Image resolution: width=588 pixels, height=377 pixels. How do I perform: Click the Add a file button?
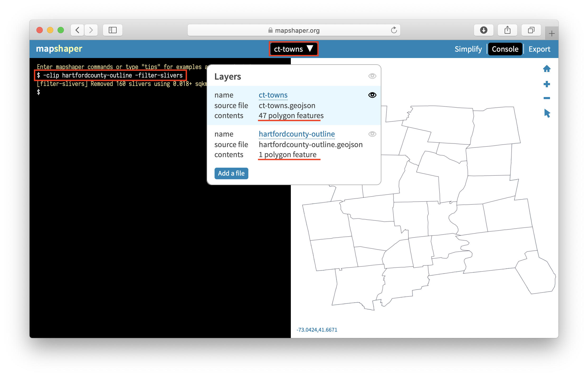tap(231, 173)
